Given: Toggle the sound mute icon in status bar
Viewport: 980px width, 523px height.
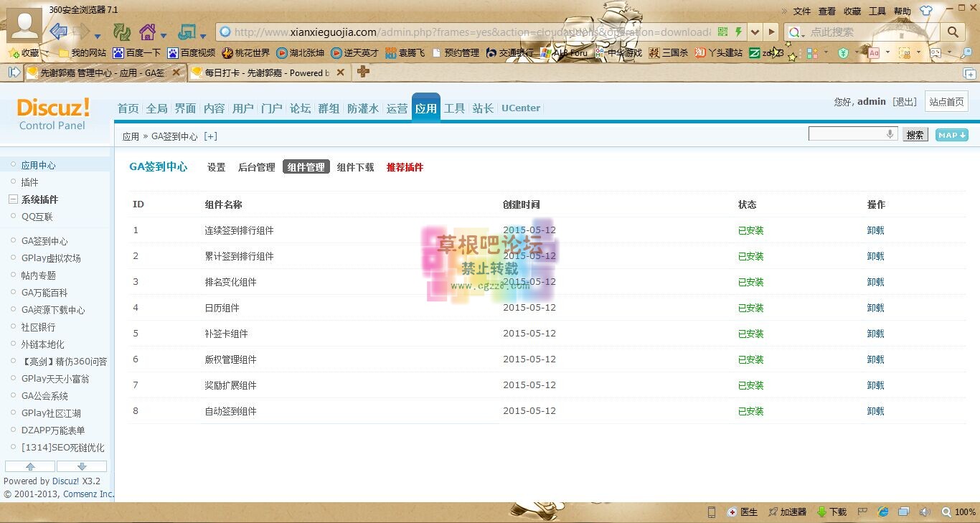Looking at the screenshot, I should click(x=925, y=512).
